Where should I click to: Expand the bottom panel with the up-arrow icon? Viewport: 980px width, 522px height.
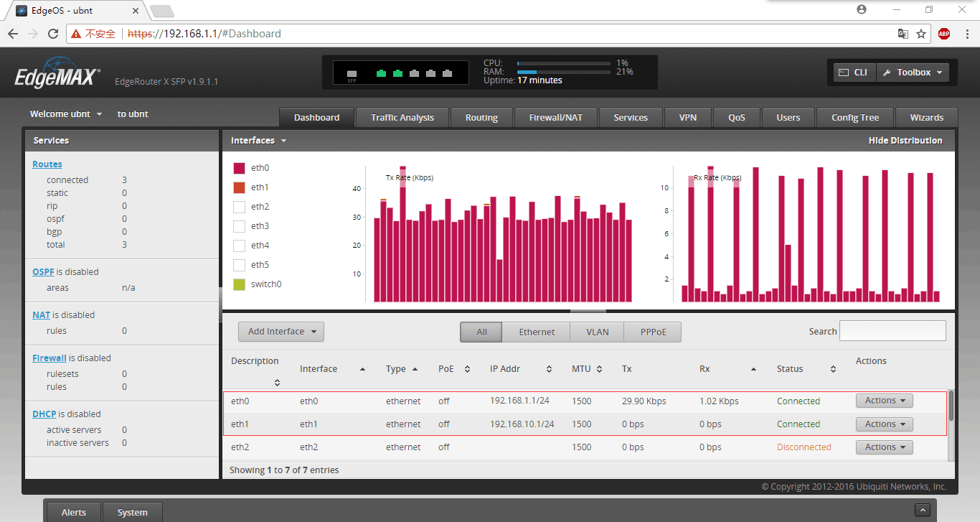click(923, 510)
